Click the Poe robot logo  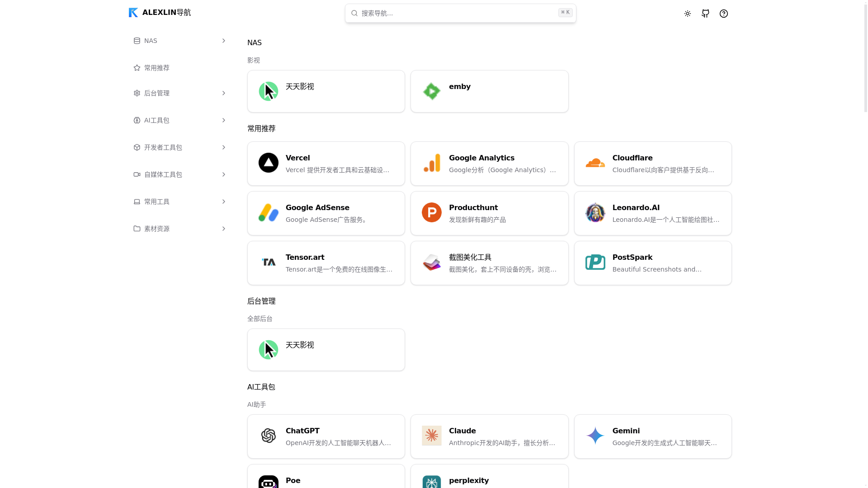click(x=269, y=482)
